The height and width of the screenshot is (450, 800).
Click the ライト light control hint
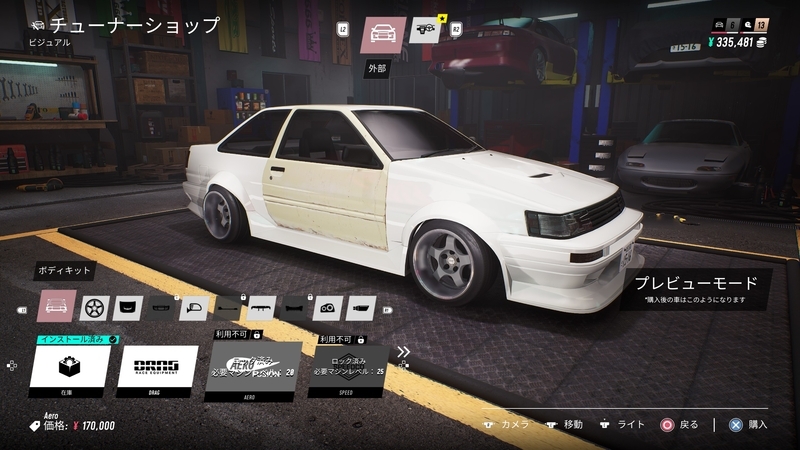622,424
